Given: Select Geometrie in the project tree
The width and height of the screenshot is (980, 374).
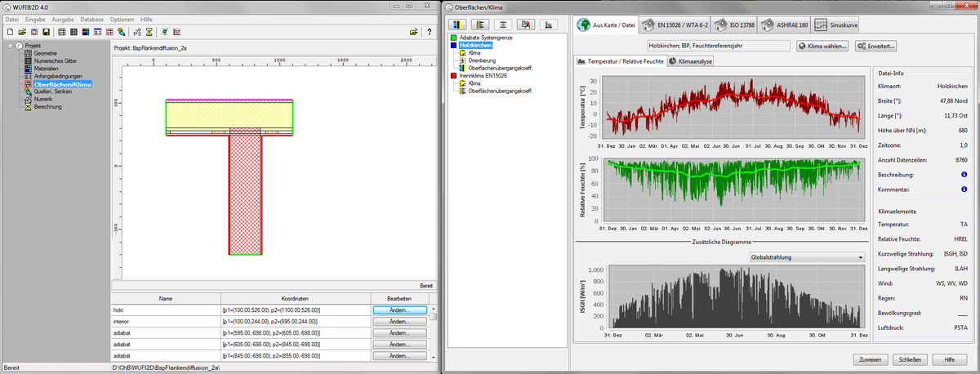Looking at the screenshot, I should click(45, 52).
